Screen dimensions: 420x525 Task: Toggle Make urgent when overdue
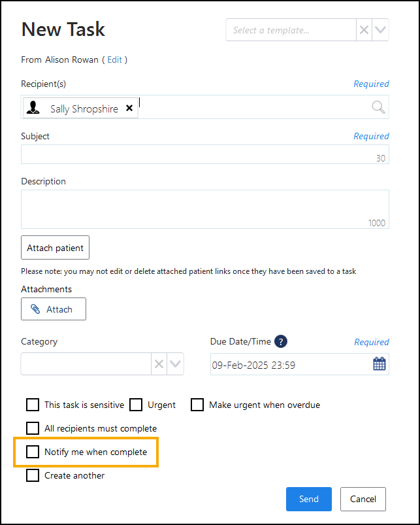[197, 405]
